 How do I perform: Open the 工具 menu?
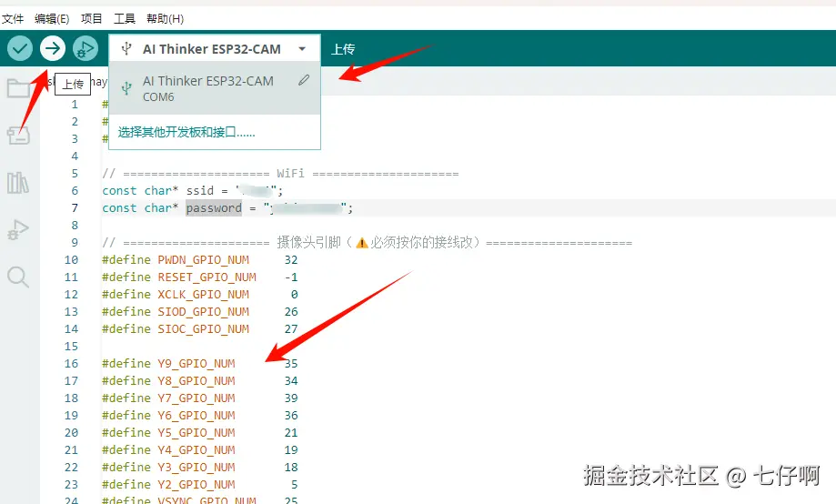click(125, 19)
